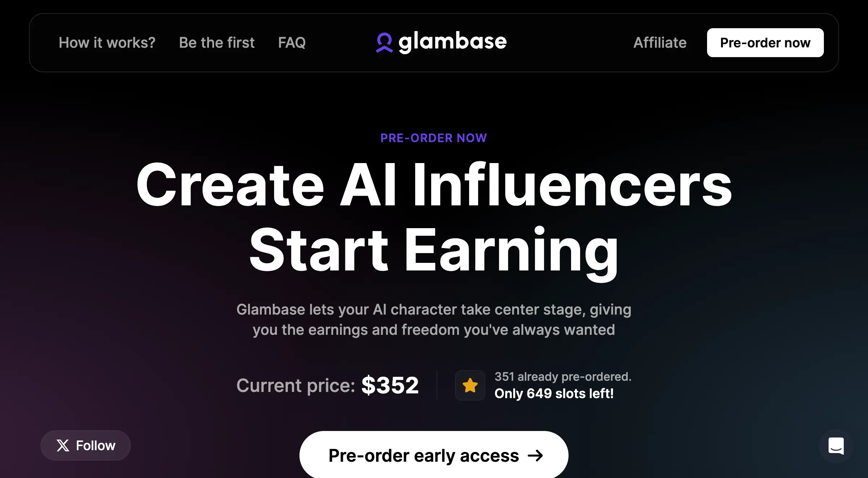Select the How it works? menu item

[x=107, y=42]
